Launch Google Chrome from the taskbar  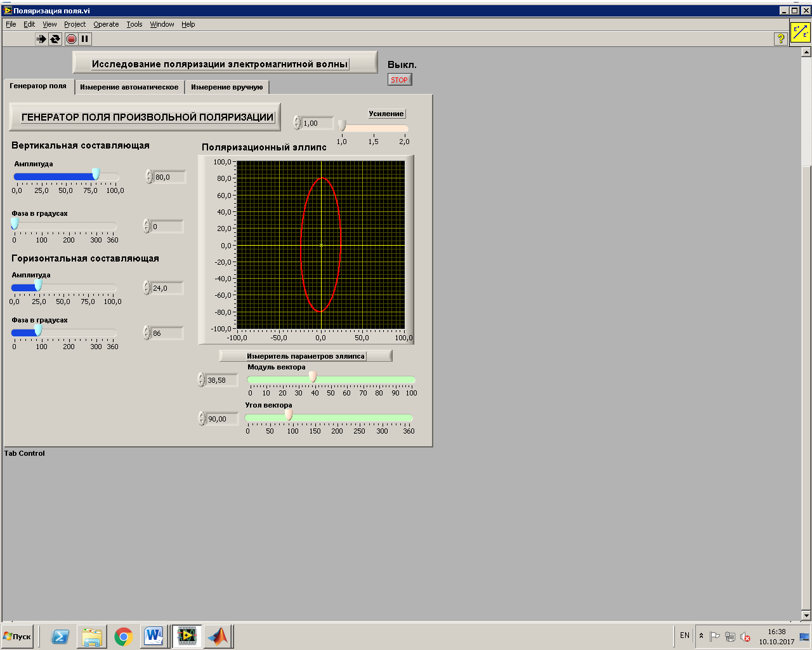click(x=124, y=636)
